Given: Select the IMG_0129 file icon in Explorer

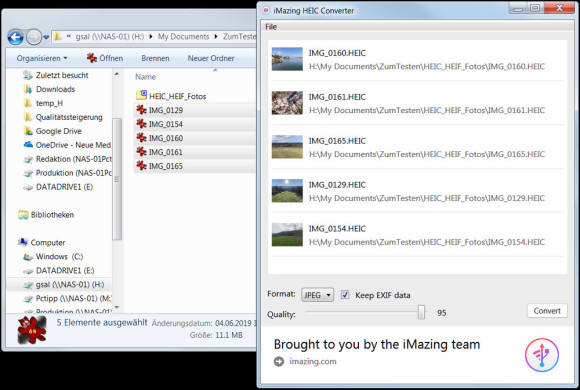Looking at the screenshot, I should tap(141, 110).
